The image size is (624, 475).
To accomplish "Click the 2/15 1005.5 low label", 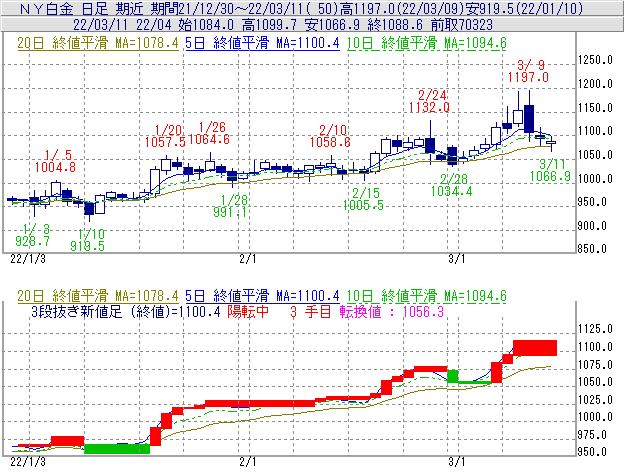I will coord(363,199).
